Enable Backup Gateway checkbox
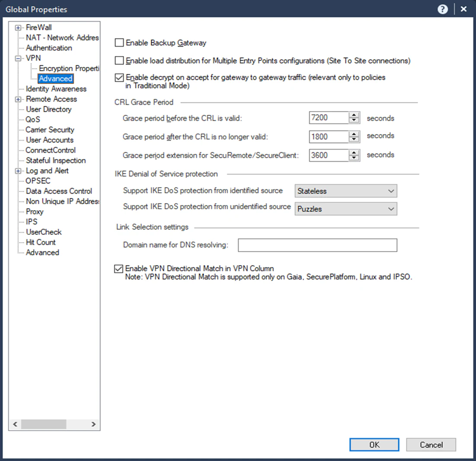Screen dimensions: 476x461 coord(119,42)
